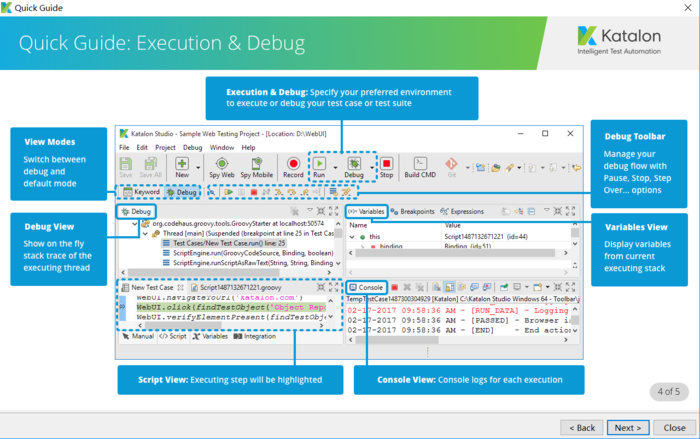This screenshot has height=439, width=700.
Task: Close the Quick Guide with the Close button
Action: [674, 427]
